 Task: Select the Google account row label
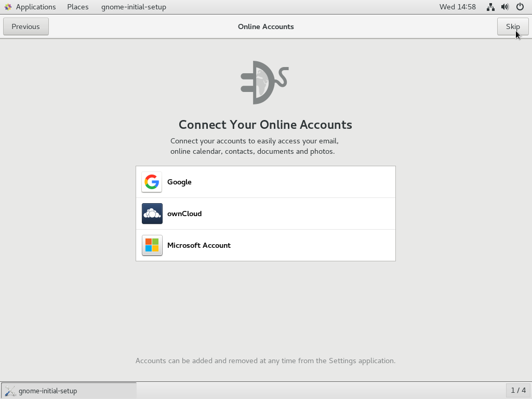click(179, 182)
